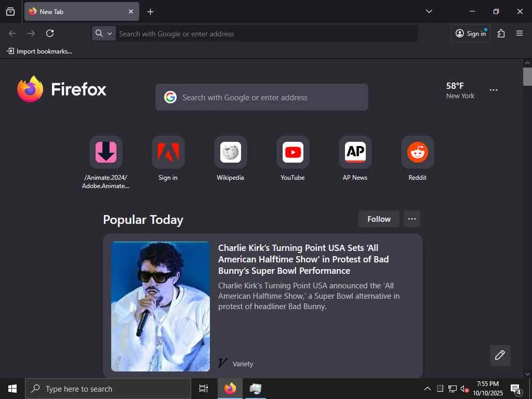Screen dimensions: 532x399
Task: Open a new tab with the plus button
Action: (x=150, y=12)
